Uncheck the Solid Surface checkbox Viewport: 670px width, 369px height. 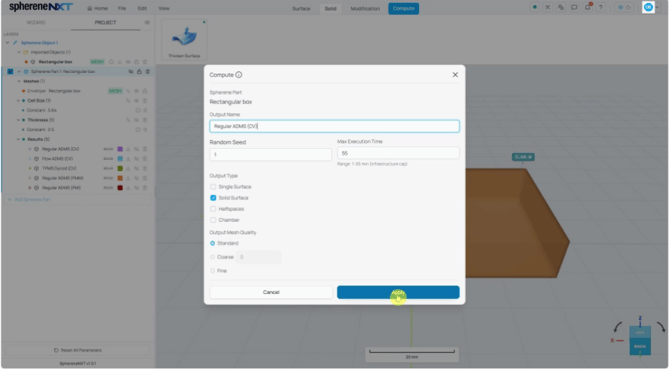pos(213,198)
